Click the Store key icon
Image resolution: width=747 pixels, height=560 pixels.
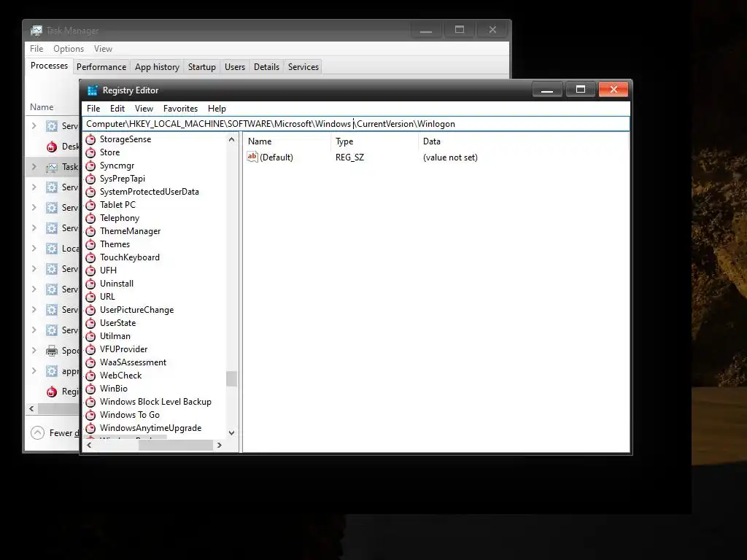[x=90, y=152]
